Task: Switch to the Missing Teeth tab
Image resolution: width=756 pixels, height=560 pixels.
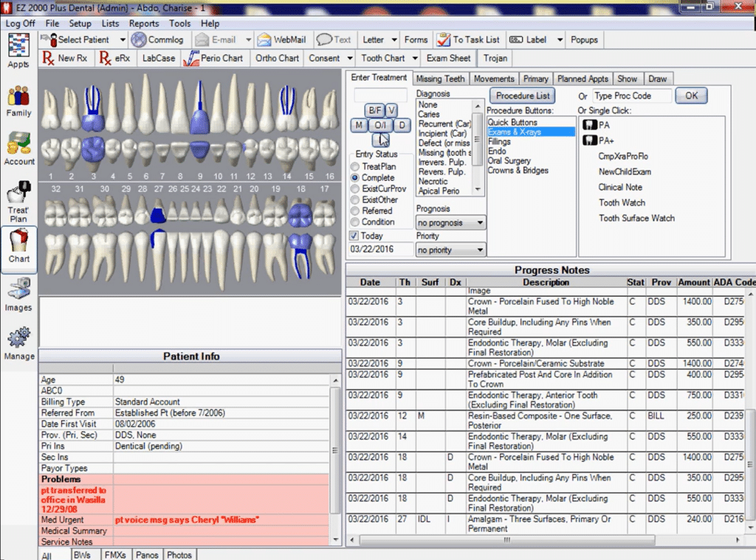Action: point(440,78)
